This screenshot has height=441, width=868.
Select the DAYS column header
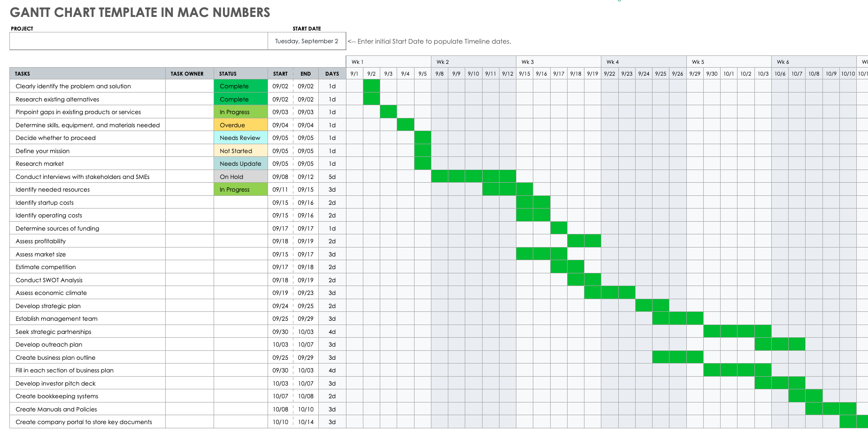(332, 74)
